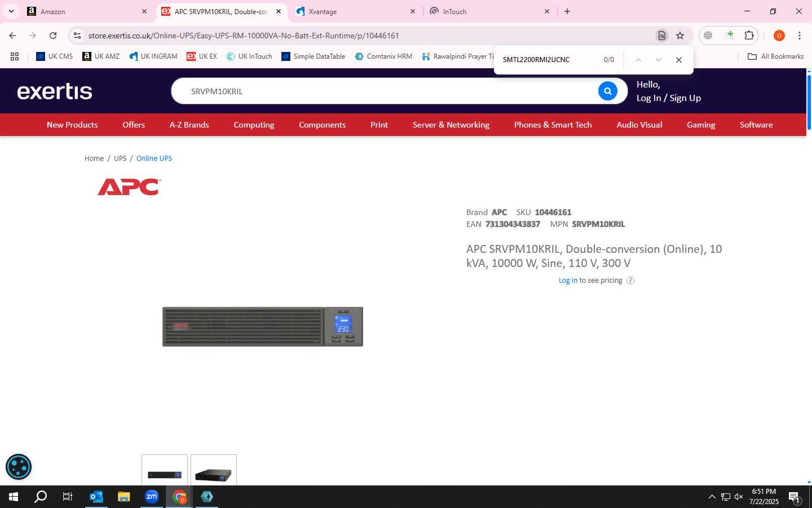Screen dimensions: 812x508
Task: Show hidden system tray icons
Action: click(712, 497)
